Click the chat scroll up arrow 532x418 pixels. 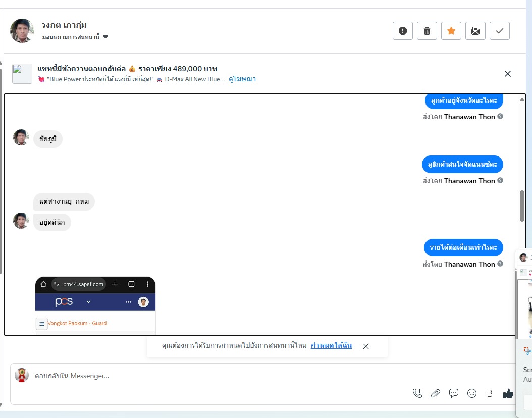coord(522,100)
